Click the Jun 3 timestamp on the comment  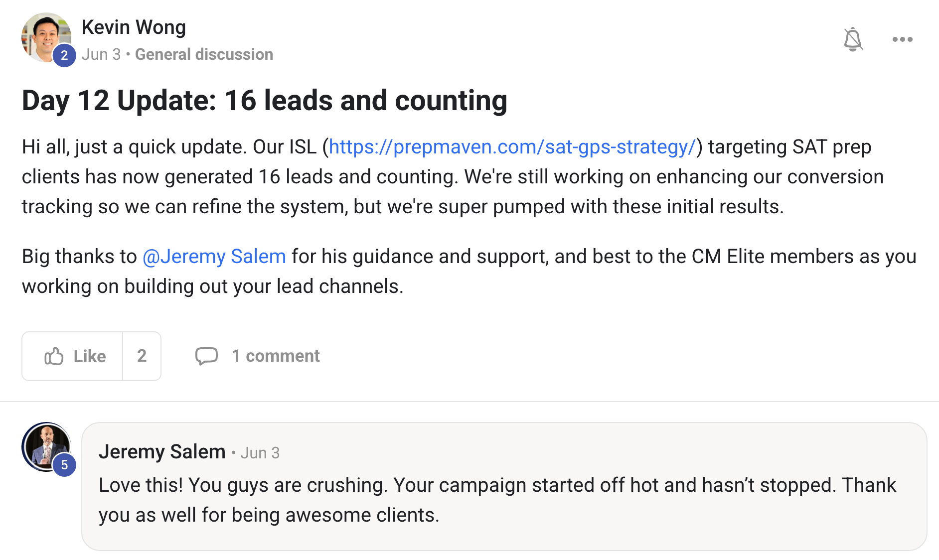[260, 453]
